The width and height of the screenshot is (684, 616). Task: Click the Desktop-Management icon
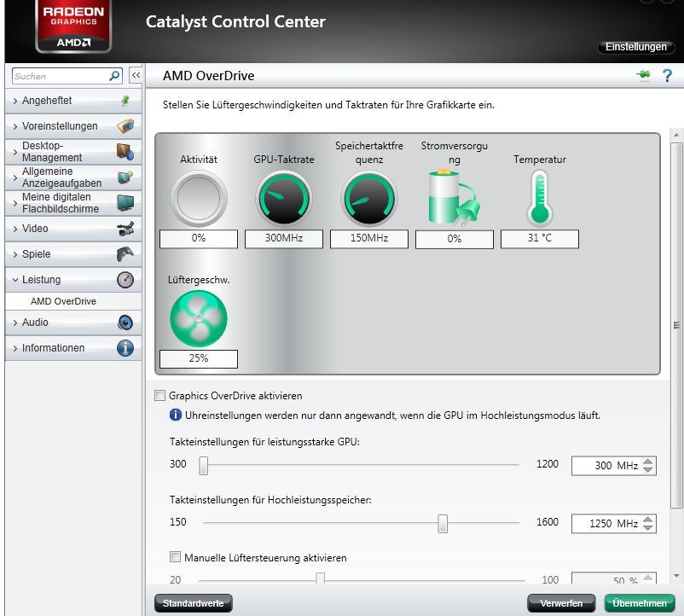[x=125, y=151]
